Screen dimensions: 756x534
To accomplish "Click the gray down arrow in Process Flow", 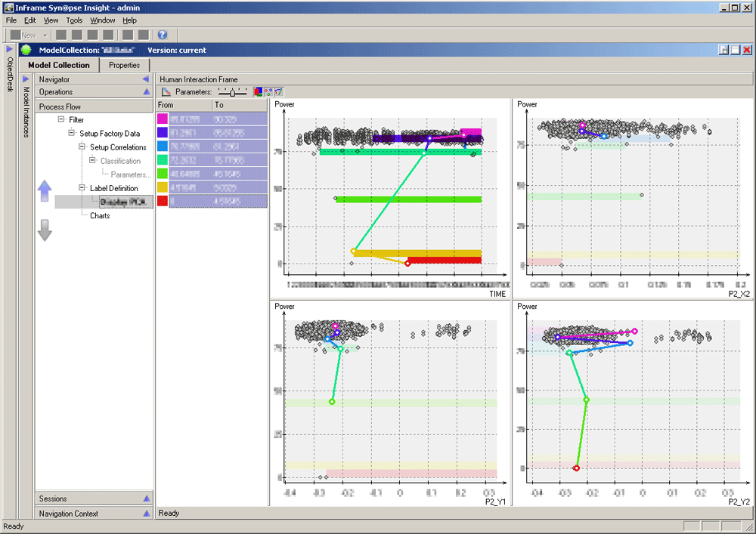I will tap(45, 230).
